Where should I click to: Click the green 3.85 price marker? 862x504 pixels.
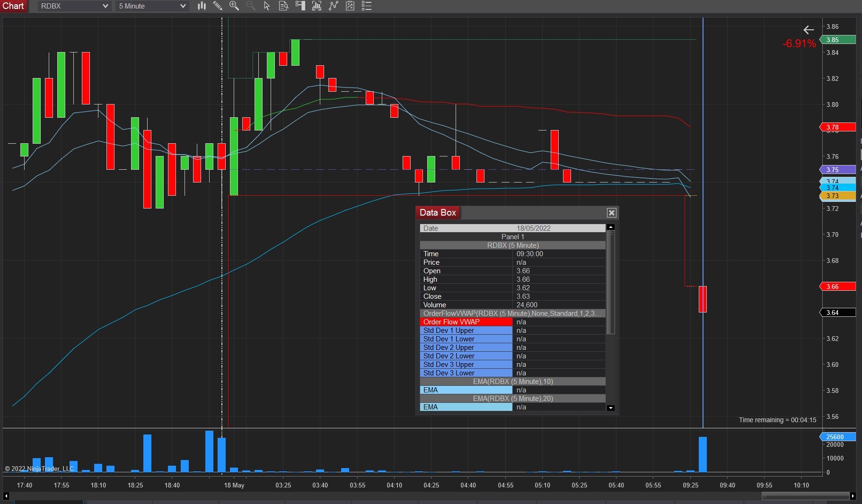tap(837, 40)
